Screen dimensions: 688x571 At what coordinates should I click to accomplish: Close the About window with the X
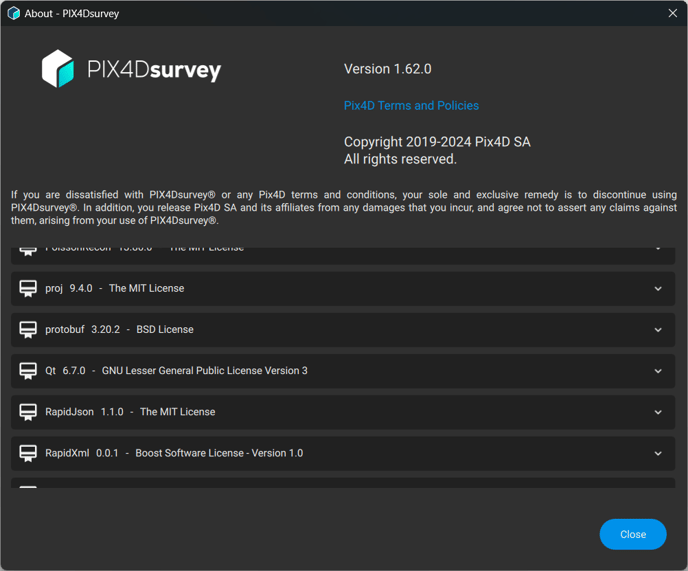[x=673, y=13]
